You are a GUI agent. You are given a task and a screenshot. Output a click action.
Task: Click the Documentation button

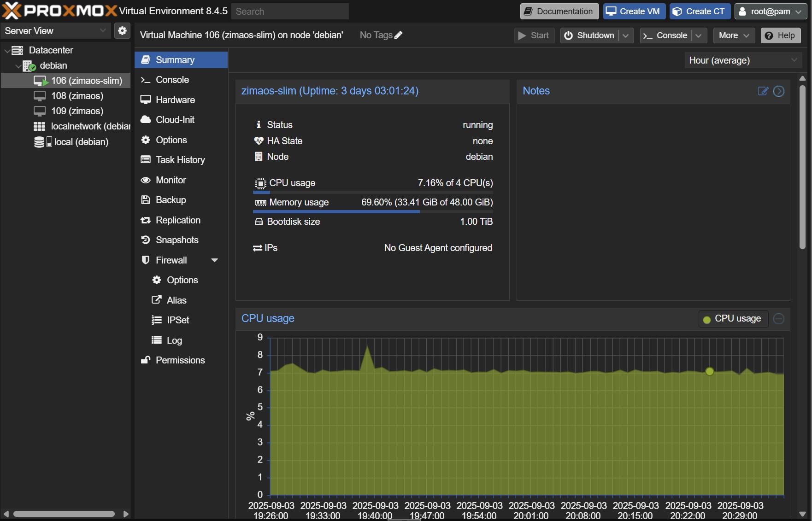click(559, 12)
